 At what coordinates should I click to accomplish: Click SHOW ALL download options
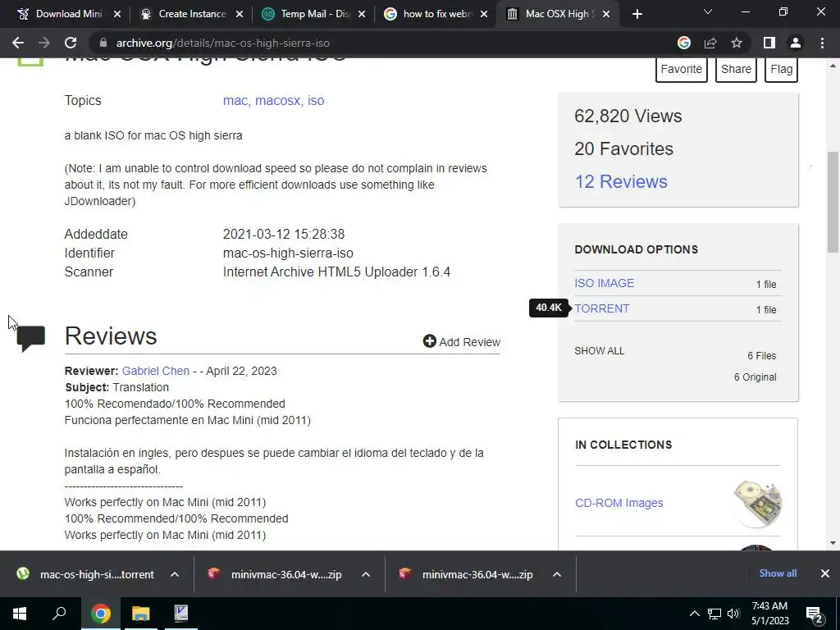[x=600, y=351]
